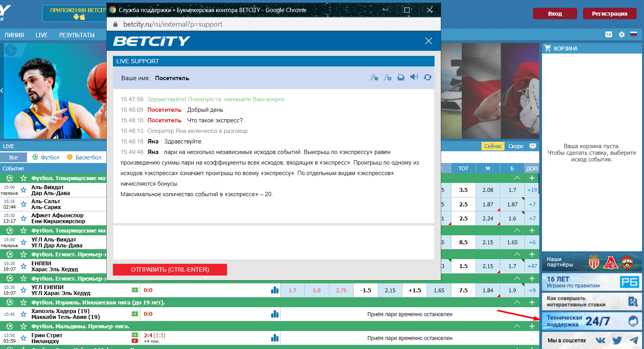Collapse Мальдивы Премьер-лига section chevron

tap(517, 326)
